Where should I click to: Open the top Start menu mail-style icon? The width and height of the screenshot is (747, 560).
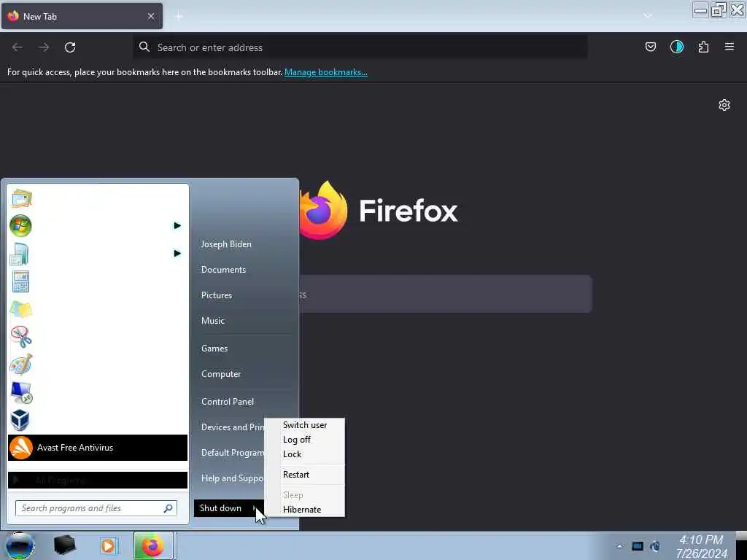click(21, 198)
